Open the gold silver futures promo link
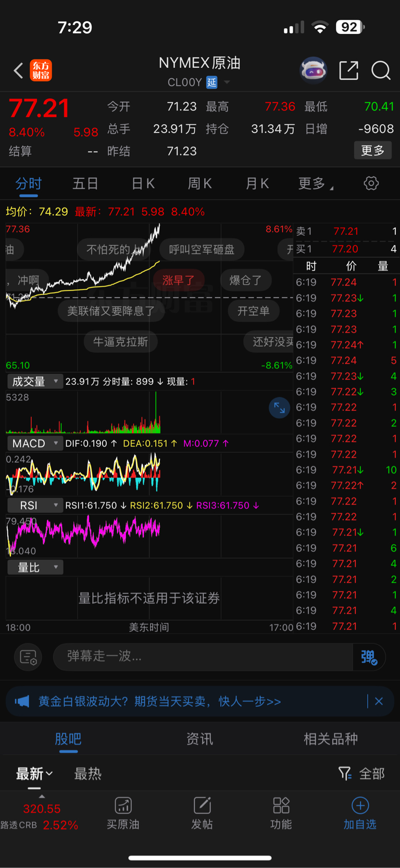400x868 pixels. pos(160,701)
